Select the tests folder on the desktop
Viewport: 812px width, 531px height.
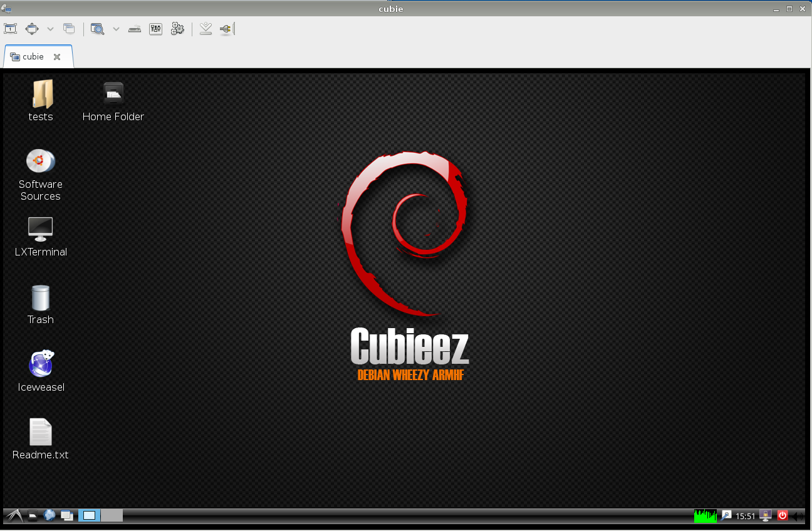[x=41, y=100]
